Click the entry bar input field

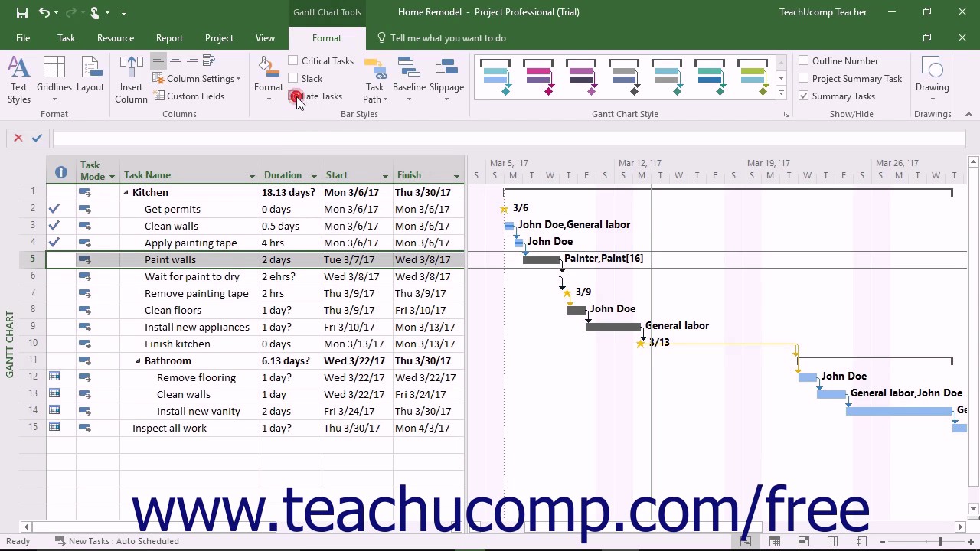[x=509, y=139]
